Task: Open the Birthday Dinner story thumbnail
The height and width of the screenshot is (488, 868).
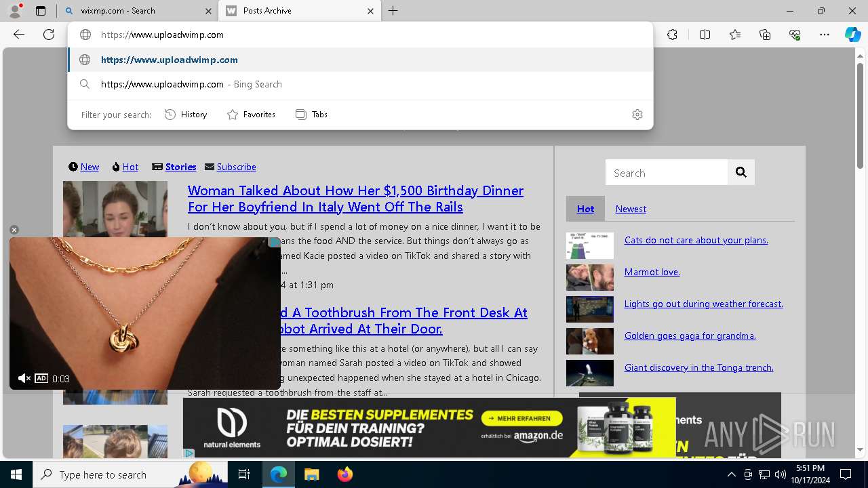Action: 115,208
